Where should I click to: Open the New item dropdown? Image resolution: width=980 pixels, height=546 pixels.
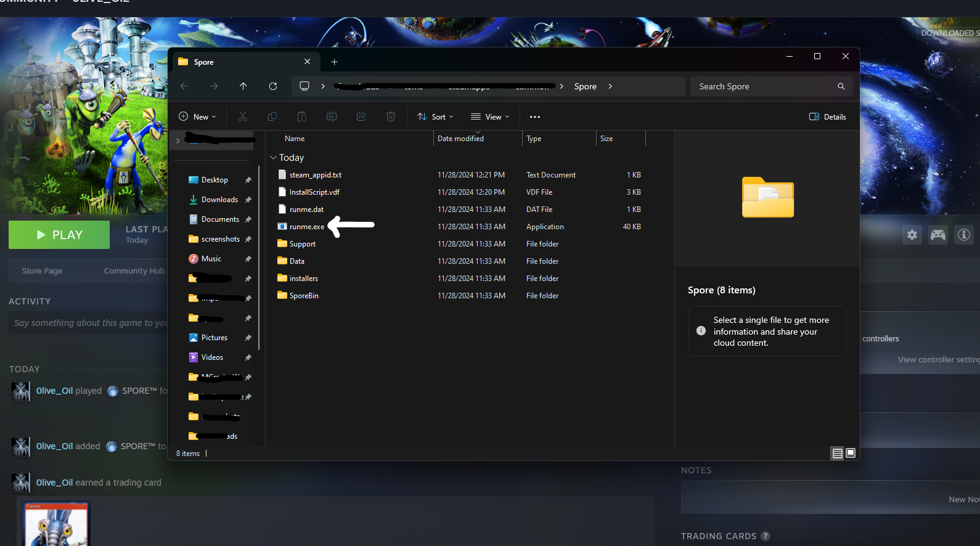[197, 116]
